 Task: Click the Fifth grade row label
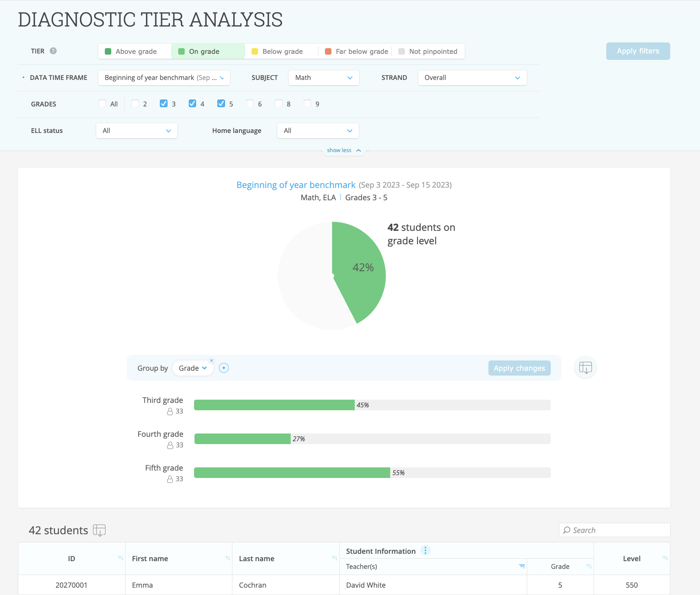click(164, 468)
